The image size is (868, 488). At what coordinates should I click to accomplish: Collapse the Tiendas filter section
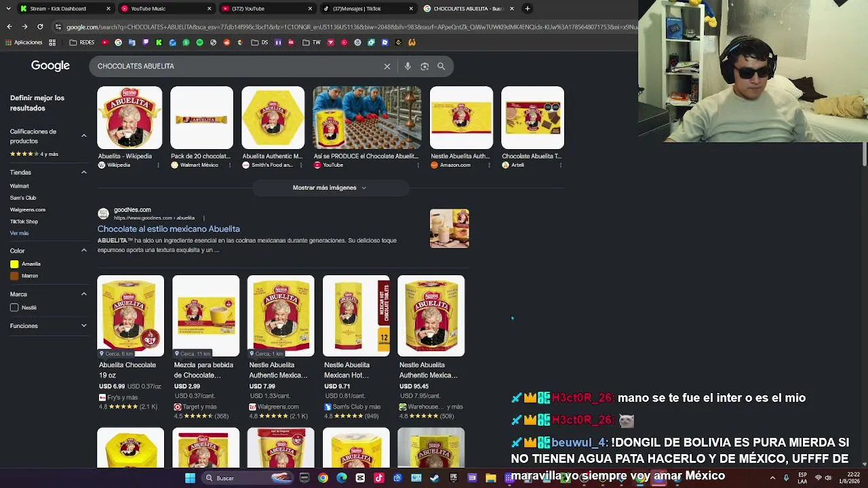84,172
